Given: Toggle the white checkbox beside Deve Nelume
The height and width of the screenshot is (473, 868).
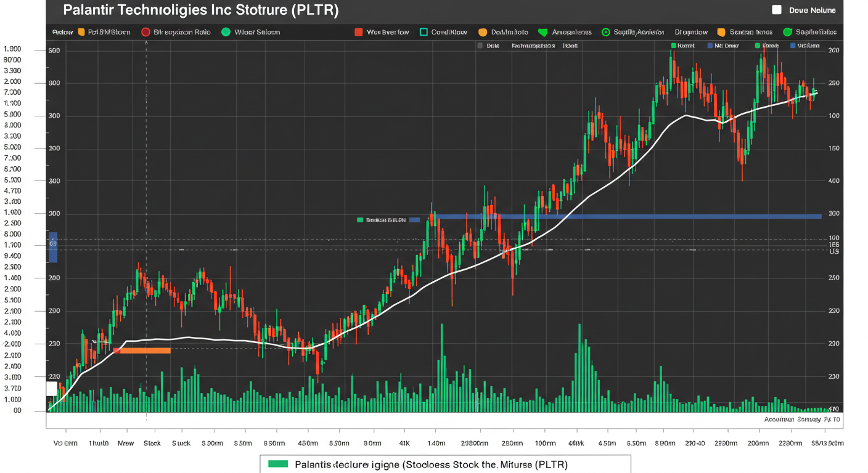Looking at the screenshot, I should 777,10.
